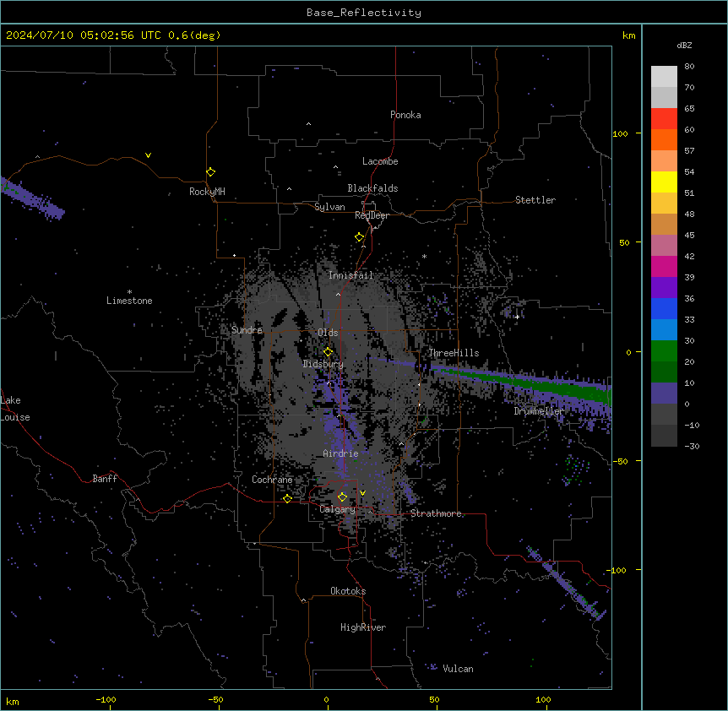Click the Calgary city label
Screen dimensions: 728x711
pyautogui.click(x=337, y=509)
